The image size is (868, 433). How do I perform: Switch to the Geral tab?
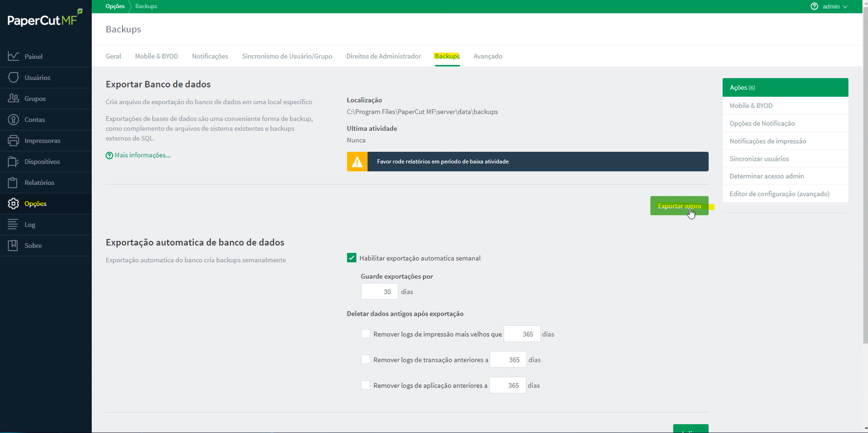(113, 56)
